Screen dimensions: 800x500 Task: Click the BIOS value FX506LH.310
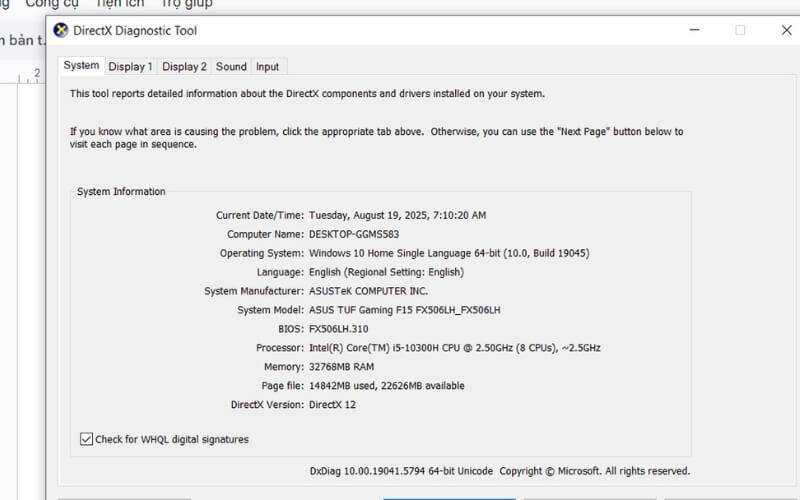pos(339,329)
